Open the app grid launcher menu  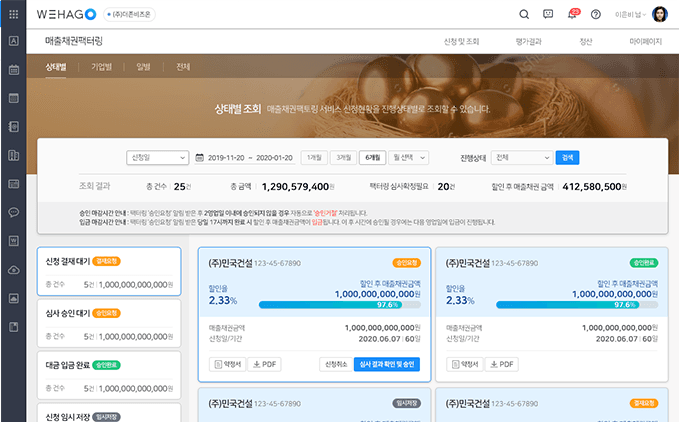(13, 14)
